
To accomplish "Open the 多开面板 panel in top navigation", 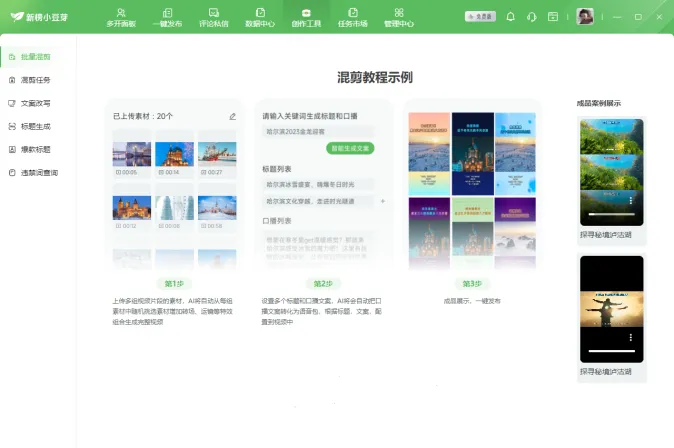I will [x=123, y=17].
